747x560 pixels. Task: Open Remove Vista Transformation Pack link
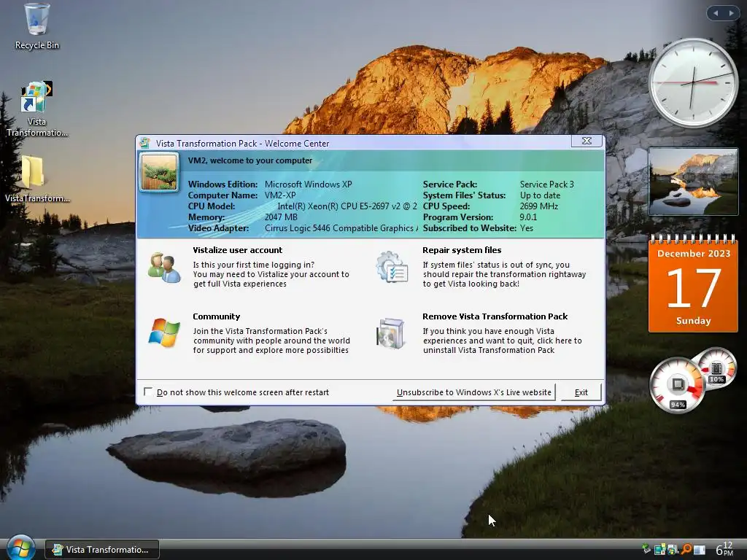point(495,316)
